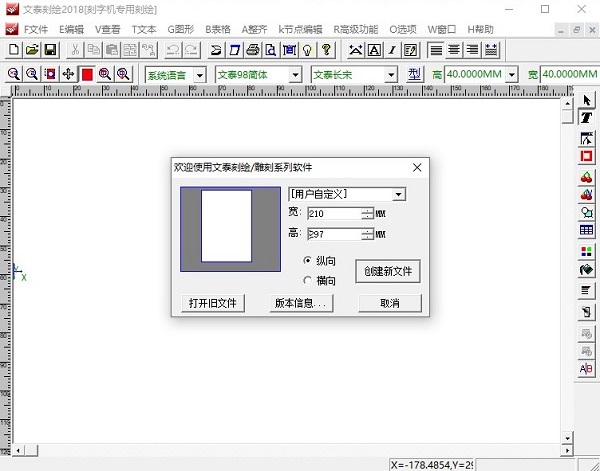Image resolution: width=600 pixels, height=471 pixels.
Task: Close the welcome dialog with X
Action: coord(417,167)
